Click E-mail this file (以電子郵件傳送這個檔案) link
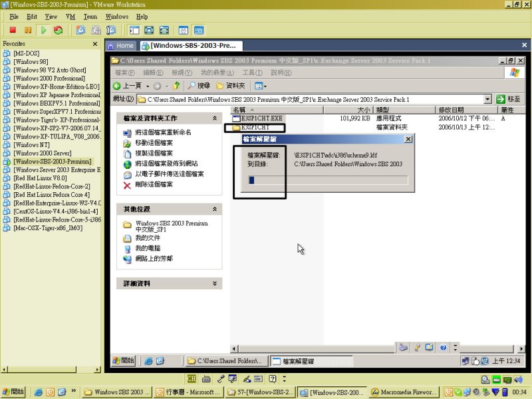The image size is (532, 399). (x=170, y=174)
